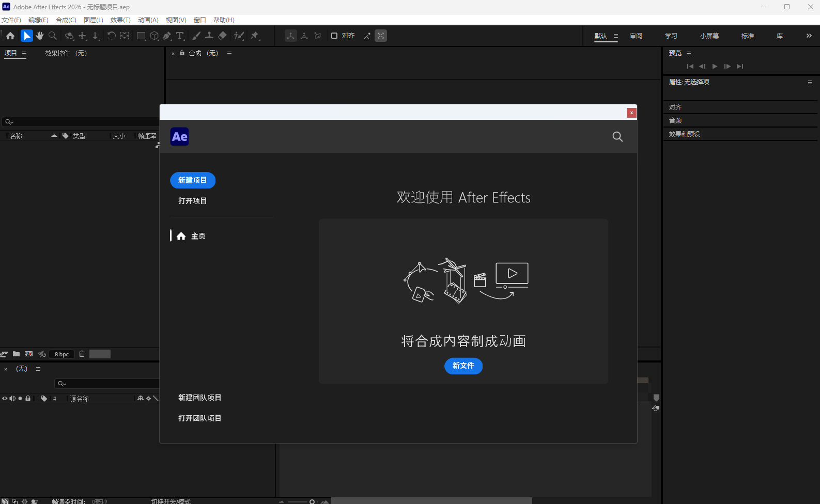Switch to the 学习 workspace
This screenshot has width=820, height=504.
tap(671, 36)
